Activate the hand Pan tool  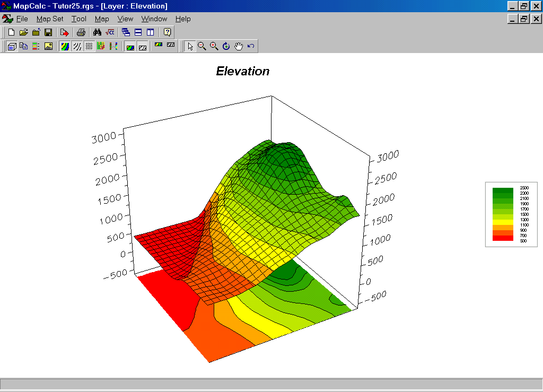pos(239,46)
